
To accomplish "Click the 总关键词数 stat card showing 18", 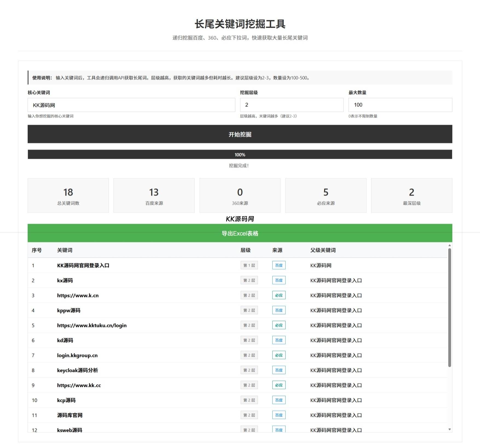I will pos(68,195).
